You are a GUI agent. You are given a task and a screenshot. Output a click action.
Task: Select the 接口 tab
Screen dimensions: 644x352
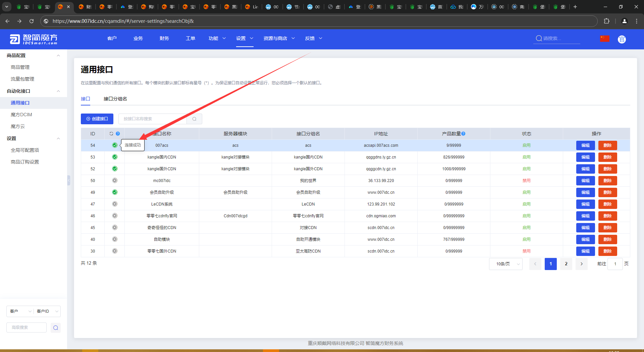pyautogui.click(x=86, y=99)
